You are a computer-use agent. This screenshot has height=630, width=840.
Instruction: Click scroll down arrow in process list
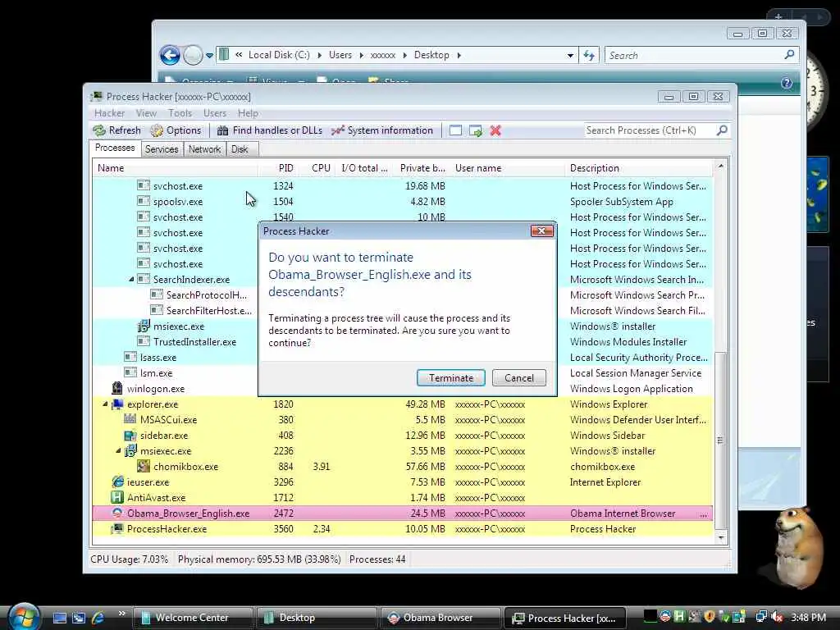pyautogui.click(x=721, y=537)
